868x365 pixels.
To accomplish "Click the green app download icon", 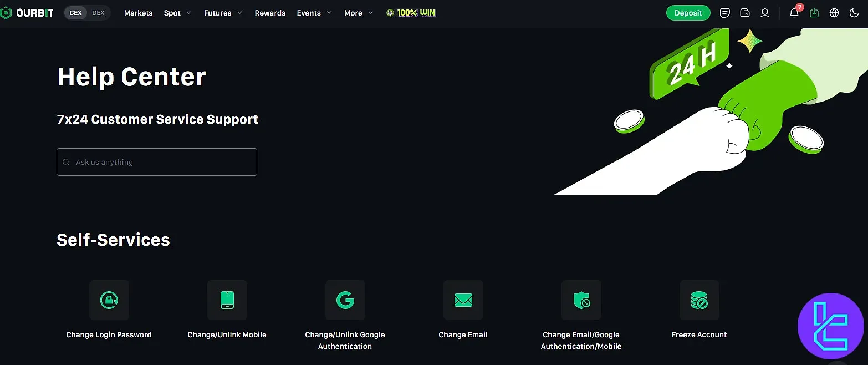I will pos(814,12).
